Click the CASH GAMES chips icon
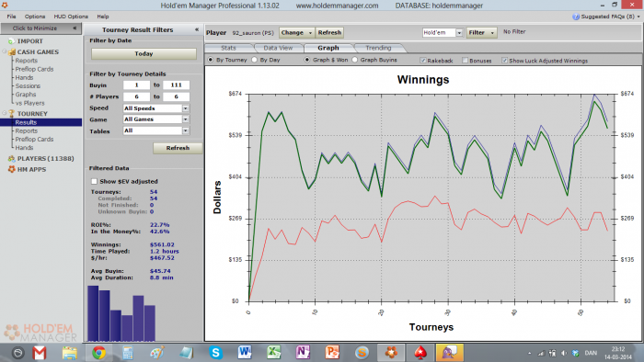644x362 pixels. coord(11,52)
